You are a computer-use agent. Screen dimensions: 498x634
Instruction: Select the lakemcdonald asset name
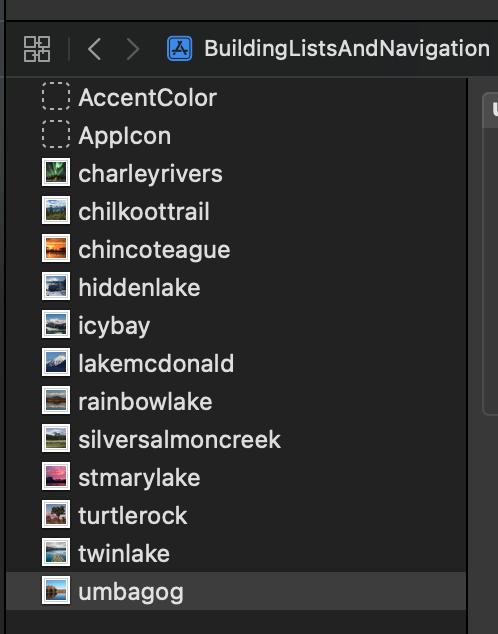pyautogui.click(x=156, y=364)
